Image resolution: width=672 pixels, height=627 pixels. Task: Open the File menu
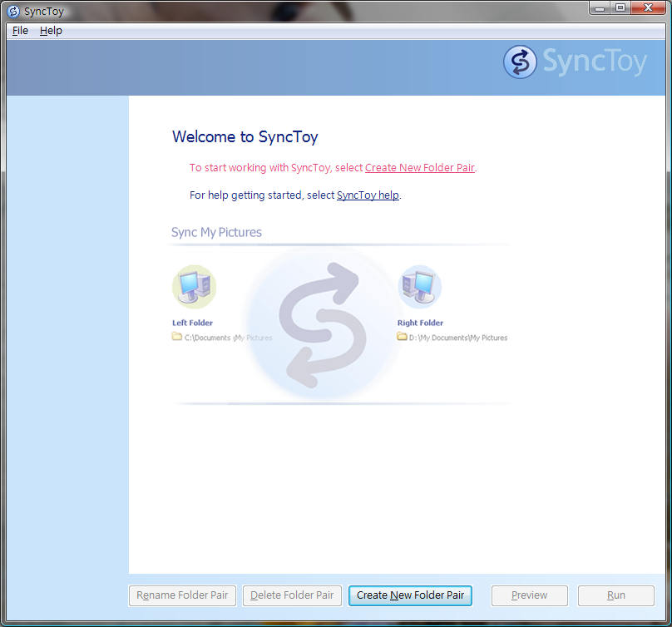click(x=20, y=31)
